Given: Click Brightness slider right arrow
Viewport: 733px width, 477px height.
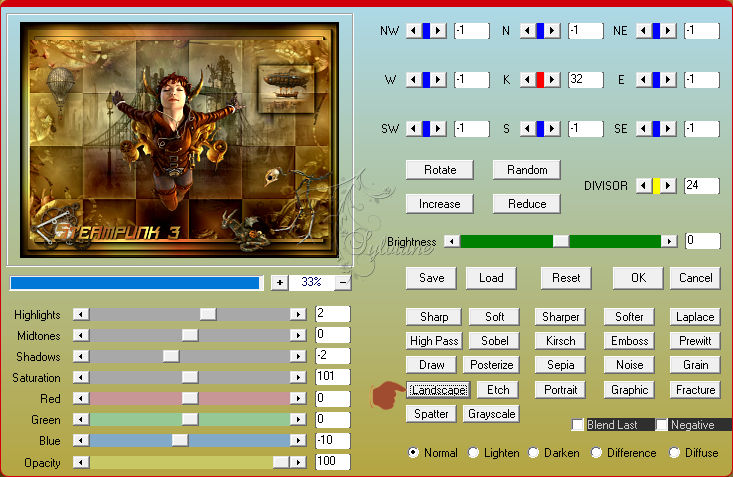Looking at the screenshot, I should tap(669, 241).
